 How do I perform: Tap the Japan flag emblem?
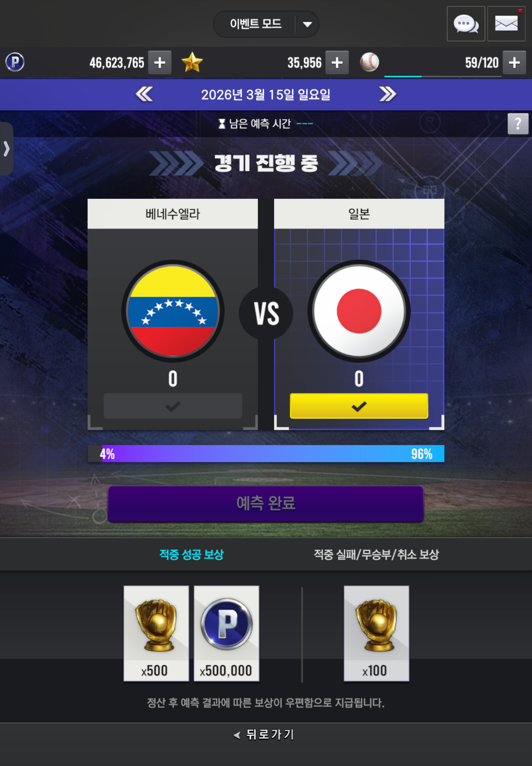point(359,311)
